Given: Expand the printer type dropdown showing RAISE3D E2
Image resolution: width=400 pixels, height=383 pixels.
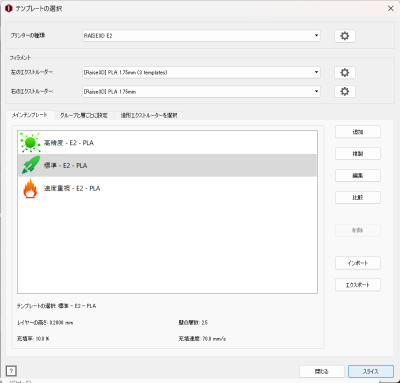Looking at the screenshot, I should (x=201, y=36).
